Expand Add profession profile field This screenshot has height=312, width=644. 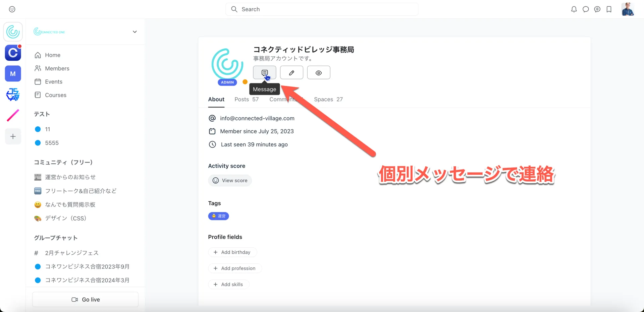point(235,268)
